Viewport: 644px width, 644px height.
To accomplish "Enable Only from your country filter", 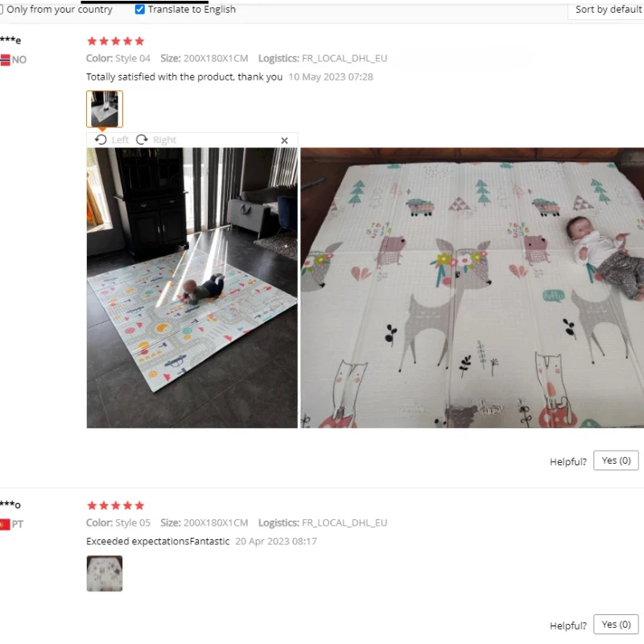I will tap(2, 10).
